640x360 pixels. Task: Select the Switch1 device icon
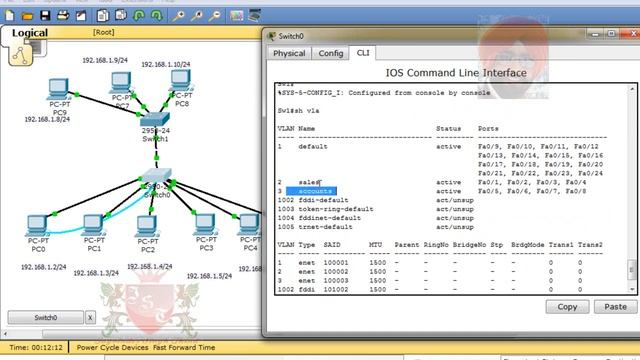coord(155,119)
